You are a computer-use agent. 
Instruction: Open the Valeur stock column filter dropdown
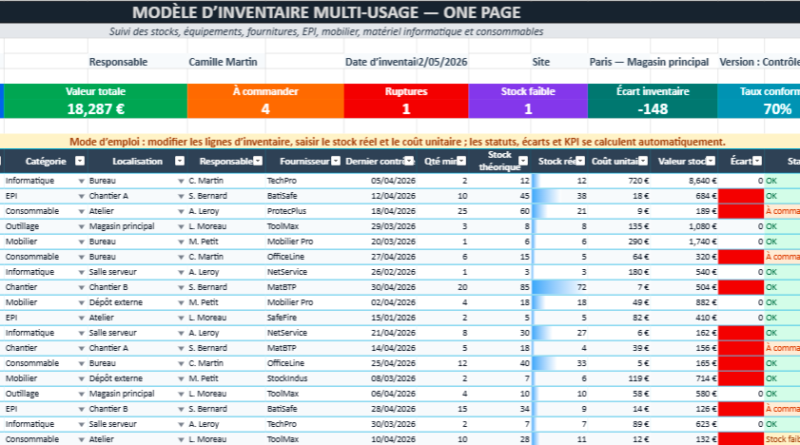[711, 161]
